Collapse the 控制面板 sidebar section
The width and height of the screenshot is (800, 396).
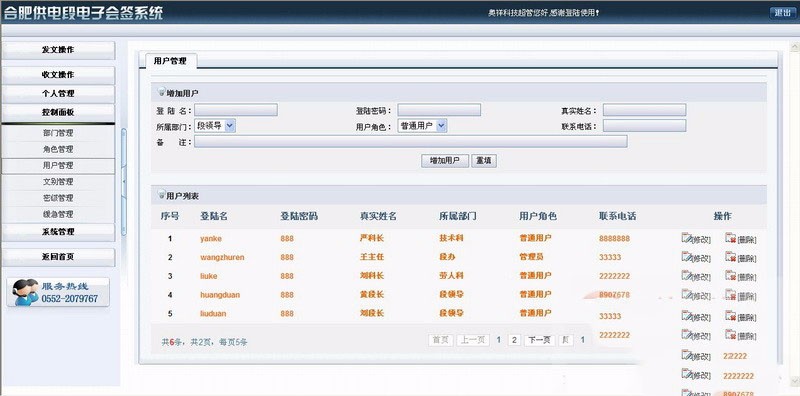point(58,113)
